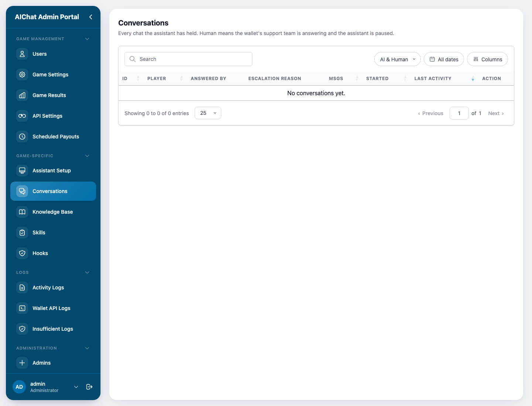The image size is (532, 406).
Task: Click the Previous page link
Action: coord(430,113)
